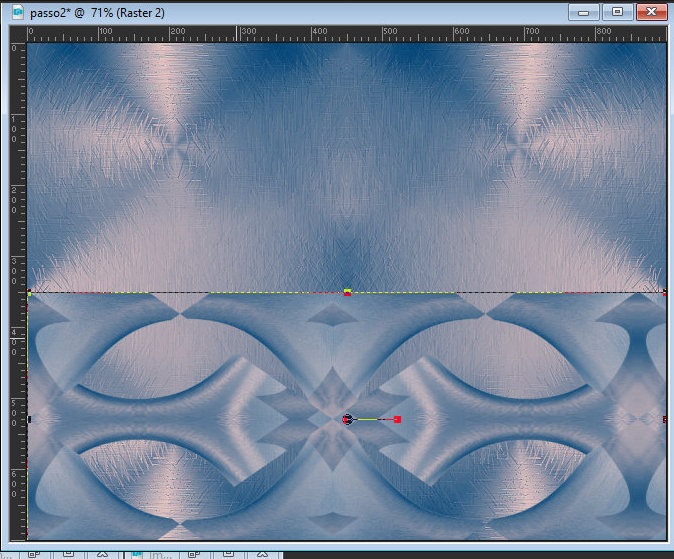Select the center pivot point of the layer
The width and height of the screenshot is (674, 559).
[347, 419]
